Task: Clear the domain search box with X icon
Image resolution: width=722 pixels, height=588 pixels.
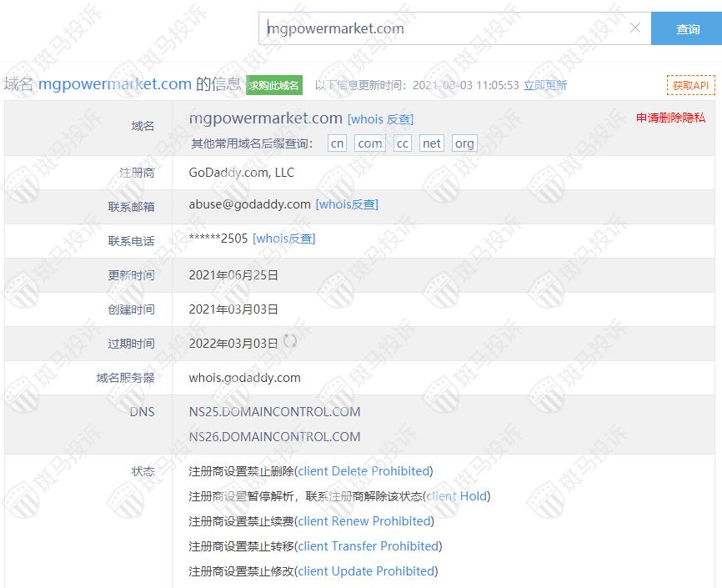Action: [635, 28]
